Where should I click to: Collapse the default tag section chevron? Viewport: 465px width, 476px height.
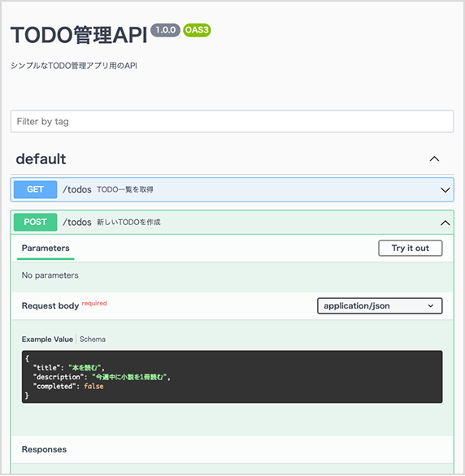[434, 158]
